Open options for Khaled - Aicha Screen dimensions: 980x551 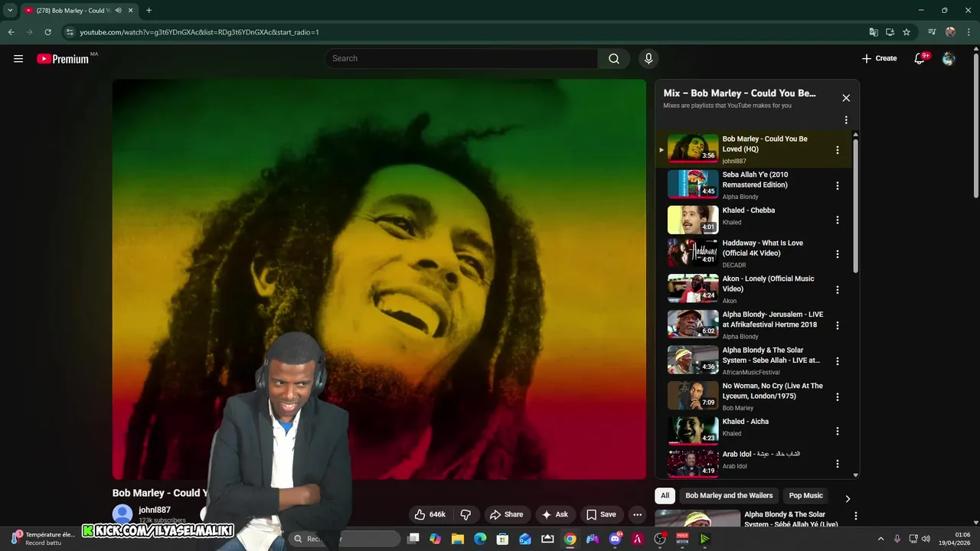click(x=837, y=431)
